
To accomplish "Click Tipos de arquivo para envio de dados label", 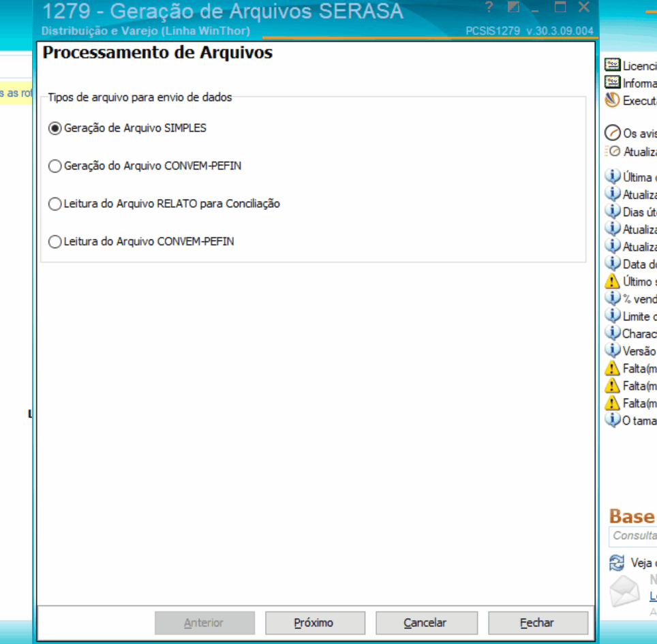I will click(x=140, y=97).
